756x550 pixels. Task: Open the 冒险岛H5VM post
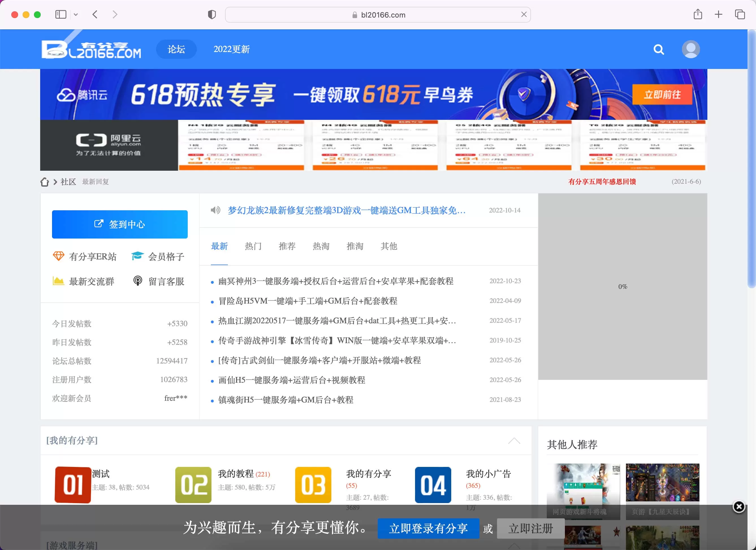308,301
